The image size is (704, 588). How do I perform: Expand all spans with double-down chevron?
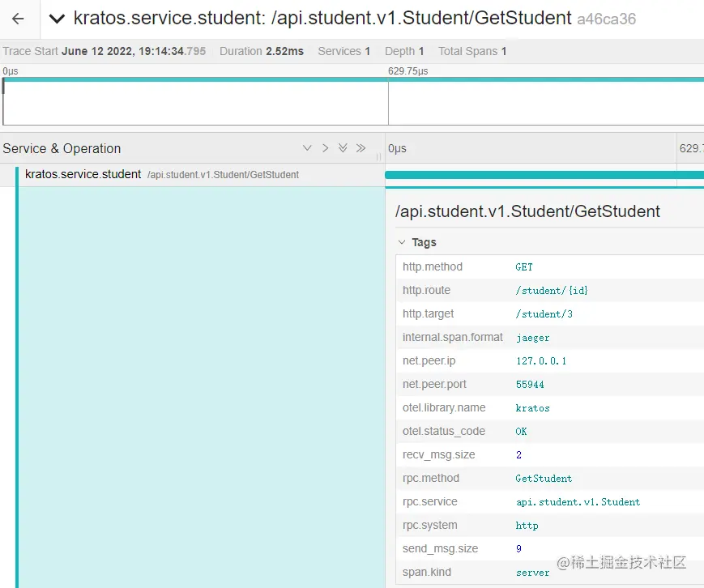pos(343,148)
